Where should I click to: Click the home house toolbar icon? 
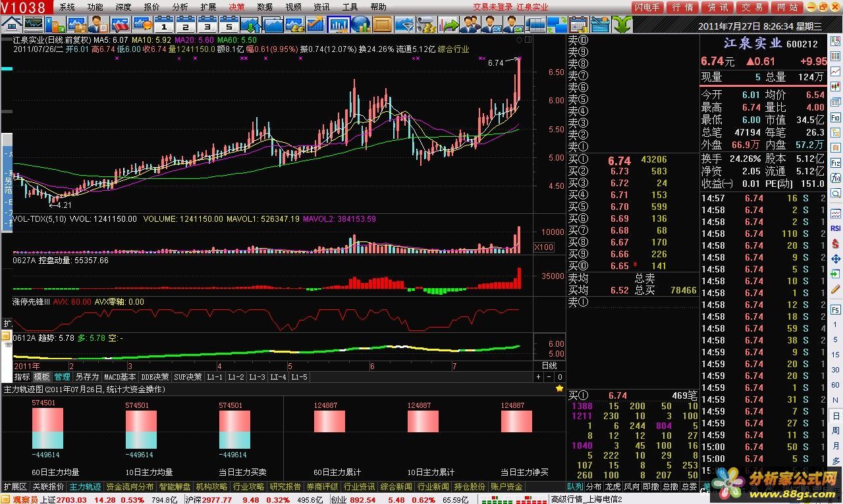click(11, 24)
